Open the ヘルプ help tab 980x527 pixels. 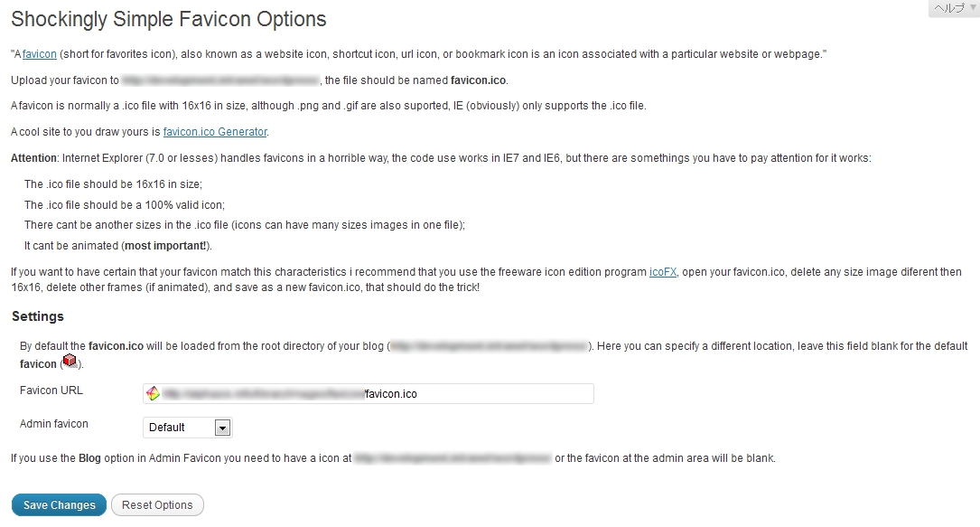click(x=949, y=8)
